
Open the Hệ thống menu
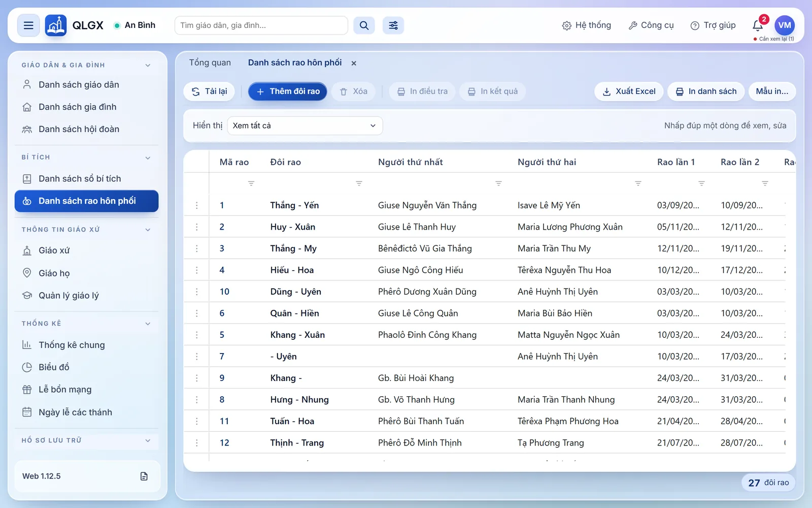pos(587,25)
